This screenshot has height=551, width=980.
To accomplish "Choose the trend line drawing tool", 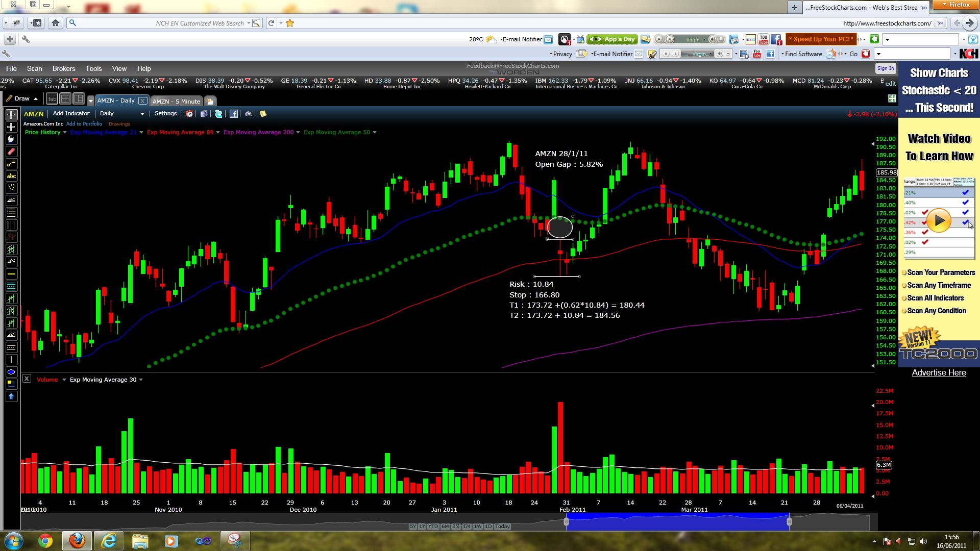I will [x=11, y=164].
